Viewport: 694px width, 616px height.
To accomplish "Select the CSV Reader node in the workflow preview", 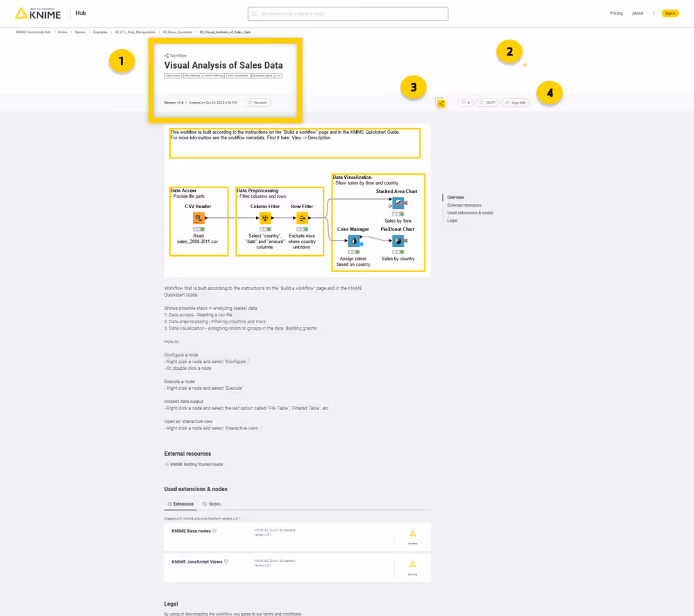I will coord(198,218).
